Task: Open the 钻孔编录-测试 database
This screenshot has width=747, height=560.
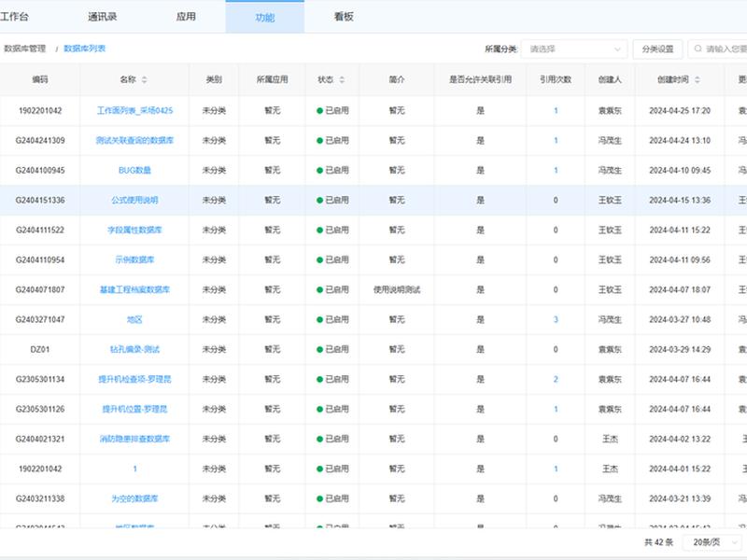Action: (x=134, y=349)
